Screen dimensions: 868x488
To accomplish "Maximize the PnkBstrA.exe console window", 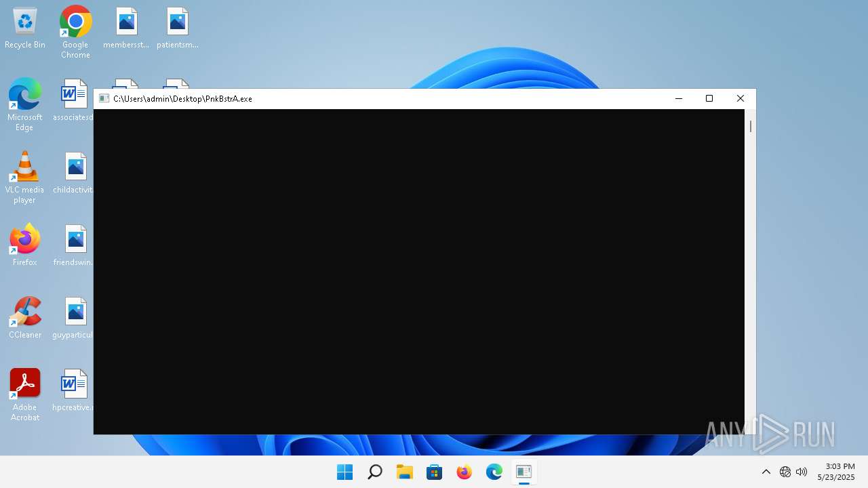I will click(x=709, y=98).
